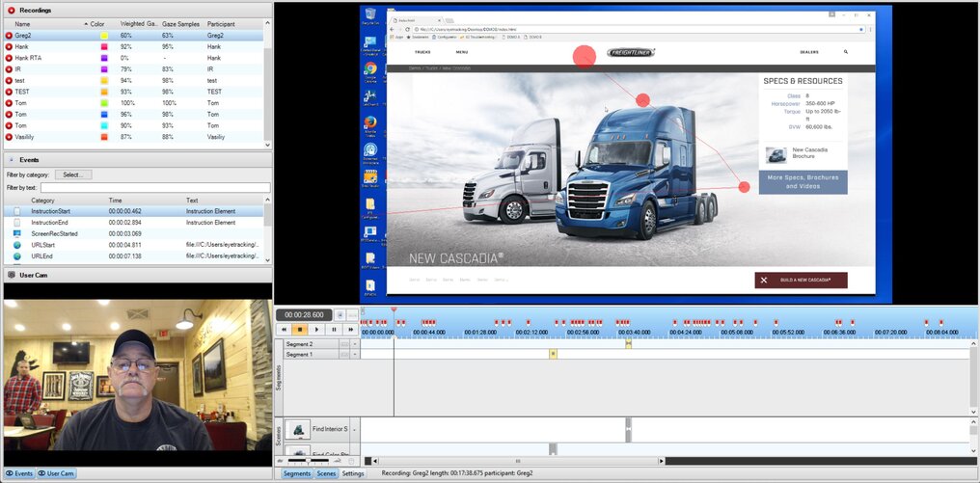Viewport: 980px width, 483px height.
Task: Toggle the Segments view button
Action: pos(296,473)
